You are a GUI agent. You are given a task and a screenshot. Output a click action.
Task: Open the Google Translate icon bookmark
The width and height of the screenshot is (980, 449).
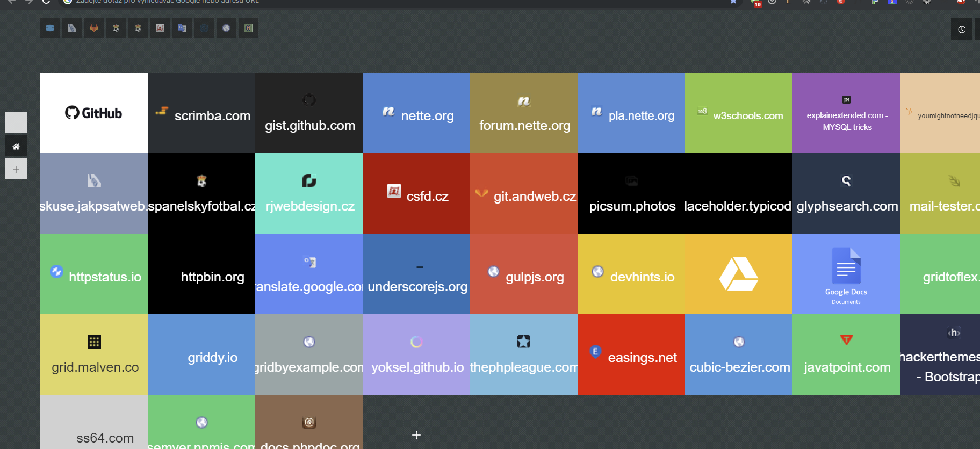tap(182, 28)
